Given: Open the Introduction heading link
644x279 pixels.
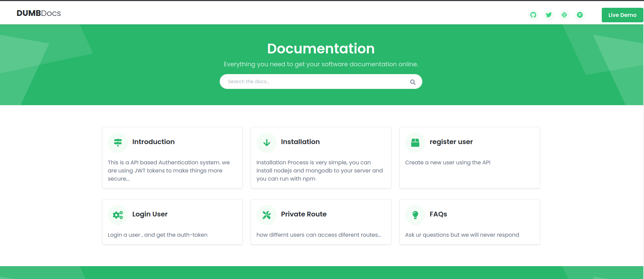Looking at the screenshot, I should click(153, 142).
